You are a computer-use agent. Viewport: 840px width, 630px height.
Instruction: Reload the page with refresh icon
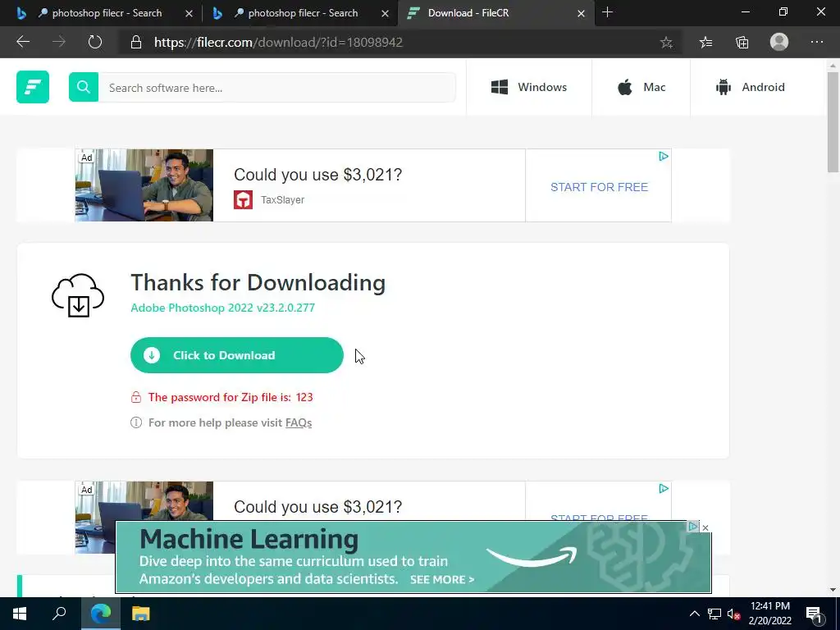[95, 43]
